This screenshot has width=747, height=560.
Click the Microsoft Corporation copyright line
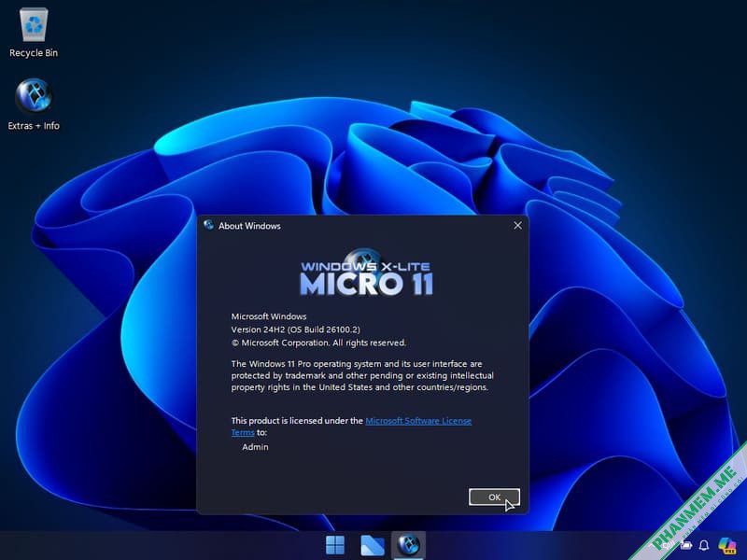point(318,343)
